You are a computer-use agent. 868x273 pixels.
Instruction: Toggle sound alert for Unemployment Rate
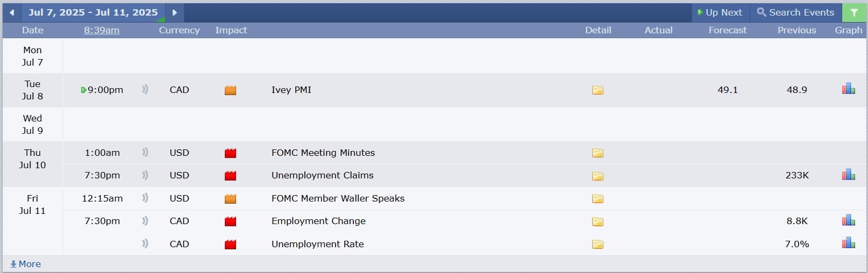click(145, 243)
